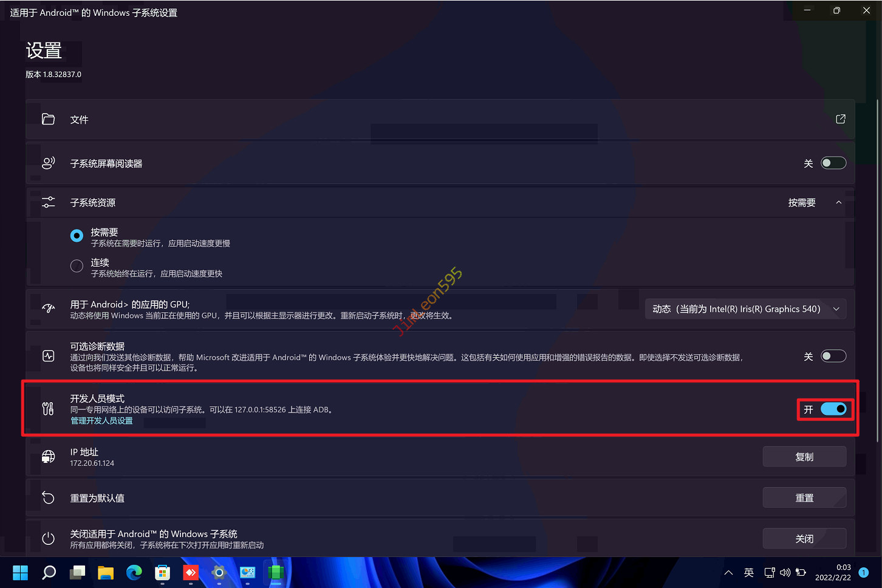The width and height of the screenshot is (882, 588).
Task: Open the Files external link icon
Action: [x=840, y=119]
